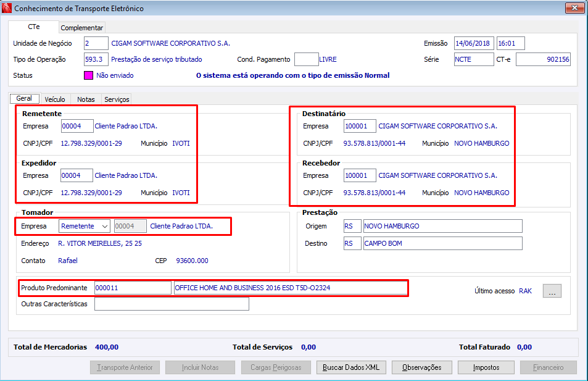588x381 pixels.
Task: Switch to the CTe tab
Action: click(33, 27)
